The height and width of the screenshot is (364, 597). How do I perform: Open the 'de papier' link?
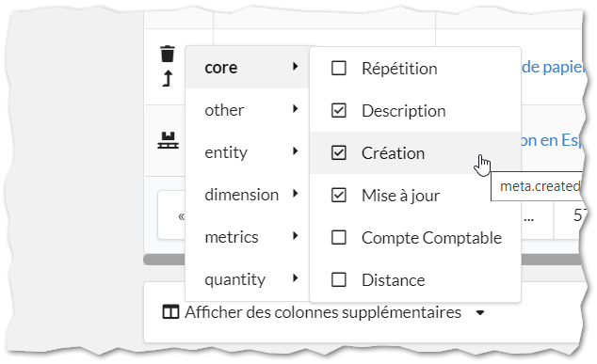[x=552, y=68]
